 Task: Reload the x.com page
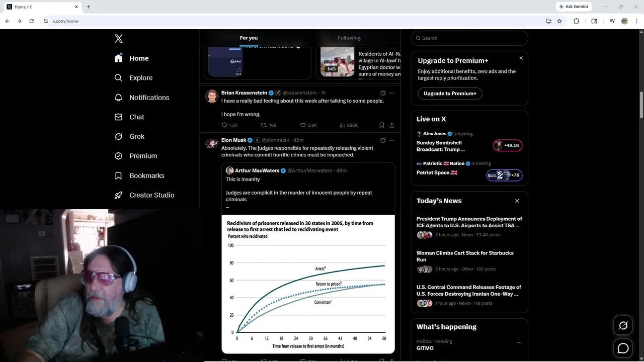coord(31,21)
